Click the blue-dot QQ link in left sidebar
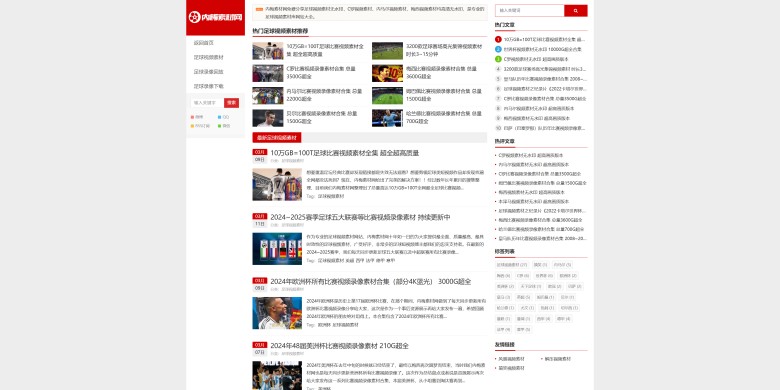 (x=223, y=117)
